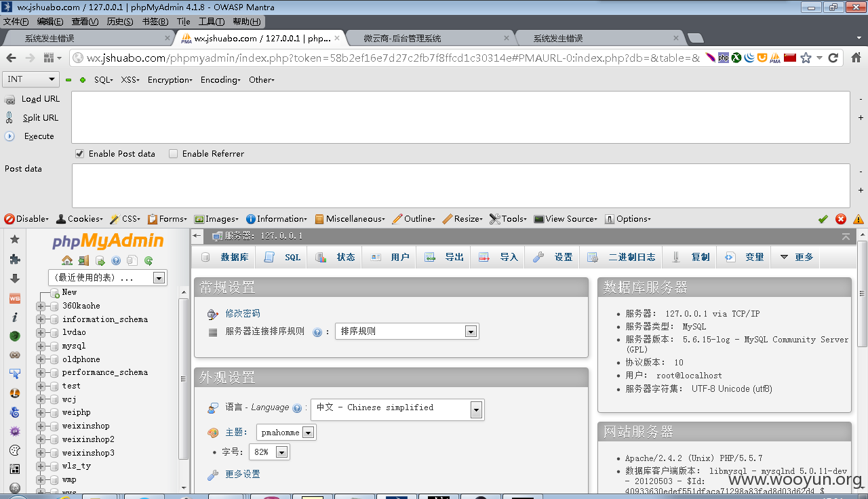This screenshot has width=868, height=499.
Task: Click the green plus HackBar icon
Action: 83,80
